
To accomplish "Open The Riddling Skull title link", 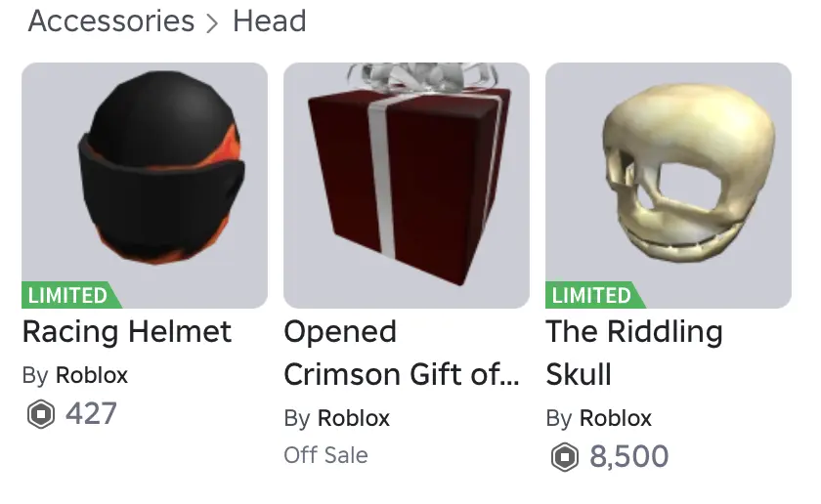I will (633, 353).
